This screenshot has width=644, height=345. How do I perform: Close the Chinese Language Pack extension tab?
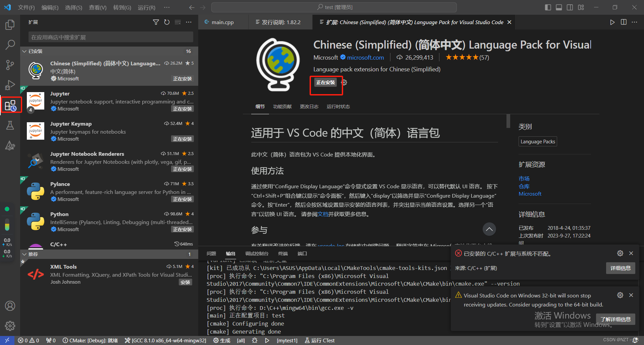(x=509, y=22)
